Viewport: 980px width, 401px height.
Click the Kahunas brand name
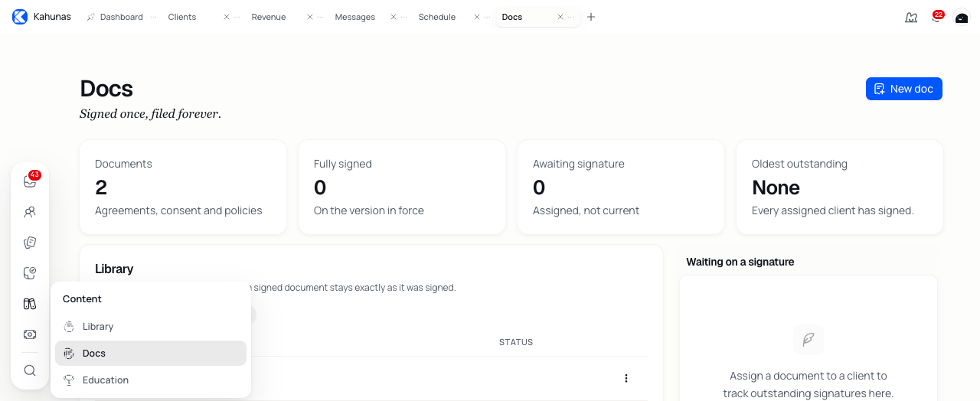(x=52, y=17)
